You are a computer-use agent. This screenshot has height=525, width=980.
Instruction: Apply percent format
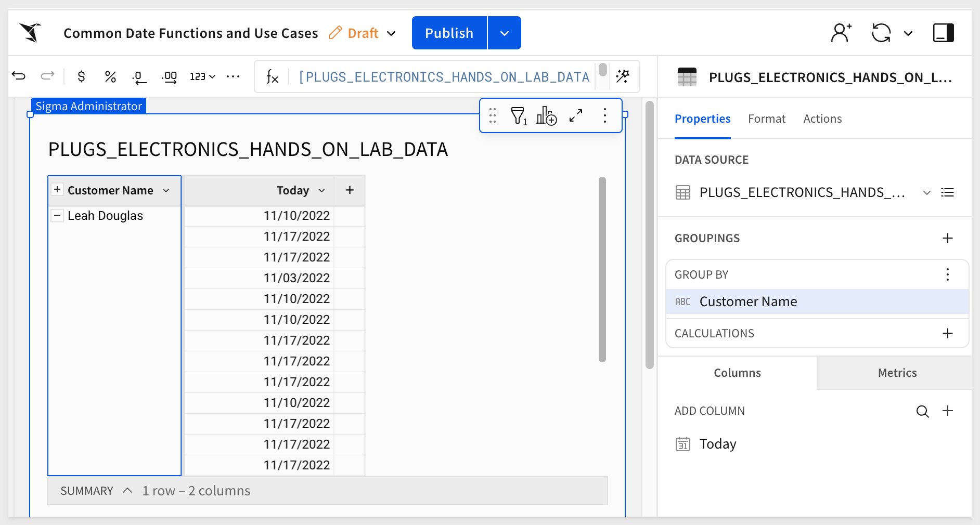pyautogui.click(x=110, y=77)
